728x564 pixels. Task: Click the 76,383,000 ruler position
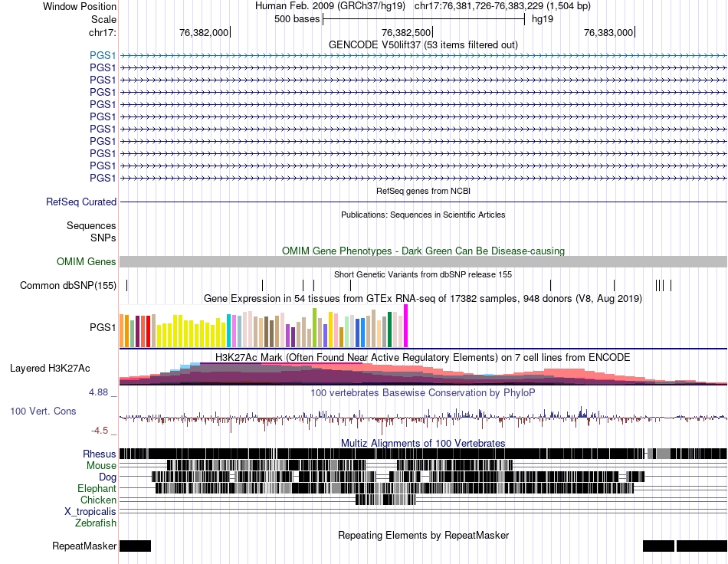coord(608,32)
